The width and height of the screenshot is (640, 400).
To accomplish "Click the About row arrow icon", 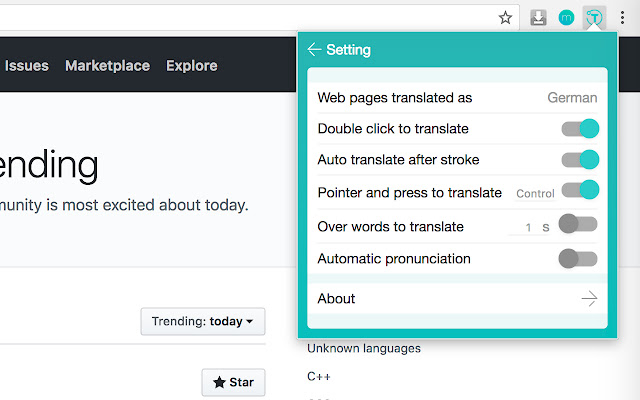I will pos(589,298).
